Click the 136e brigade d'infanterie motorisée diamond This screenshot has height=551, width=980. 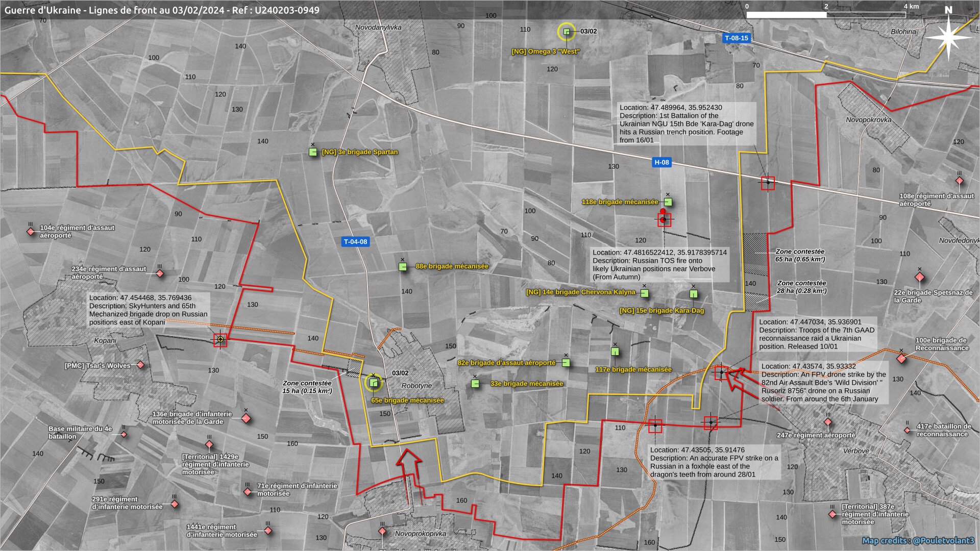pos(246,418)
